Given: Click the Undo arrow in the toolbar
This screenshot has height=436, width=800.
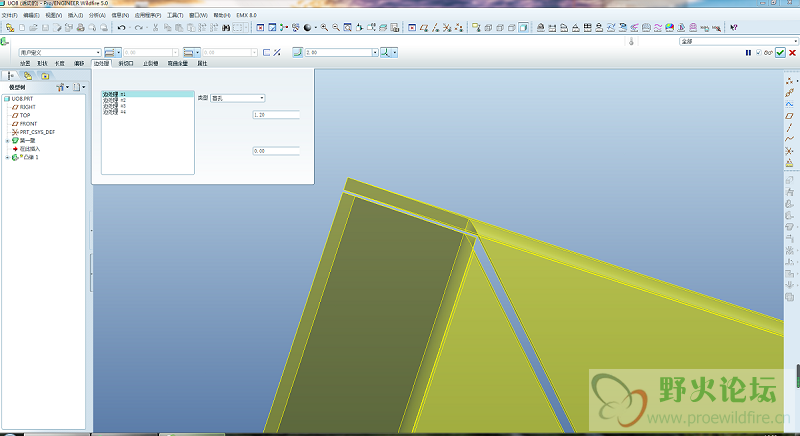Looking at the screenshot, I should point(121,28).
